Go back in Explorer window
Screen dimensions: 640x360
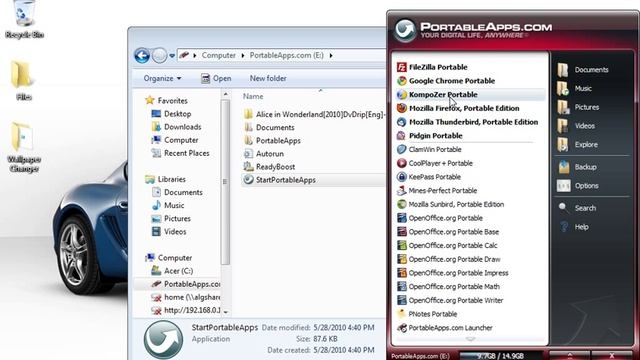click(142, 56)
